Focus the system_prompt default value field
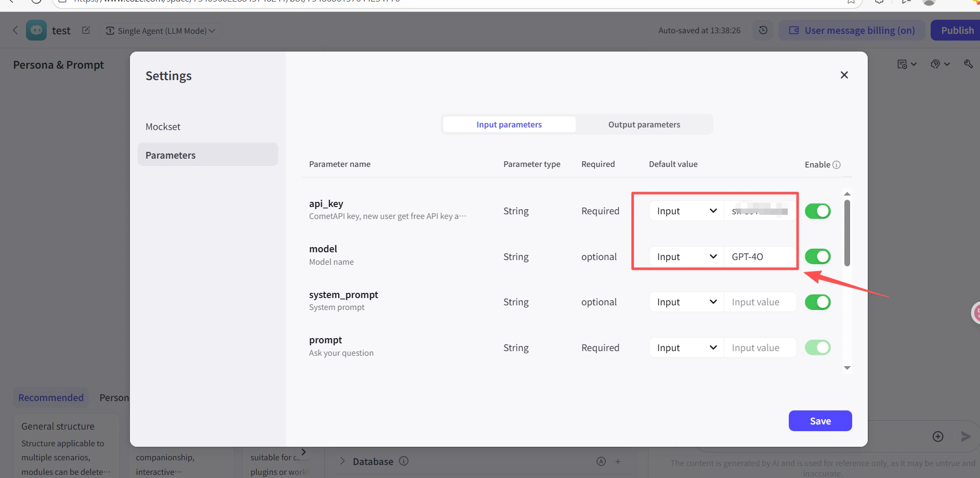The width and height of the screenshot is (980, 478). tap(760, 302)
